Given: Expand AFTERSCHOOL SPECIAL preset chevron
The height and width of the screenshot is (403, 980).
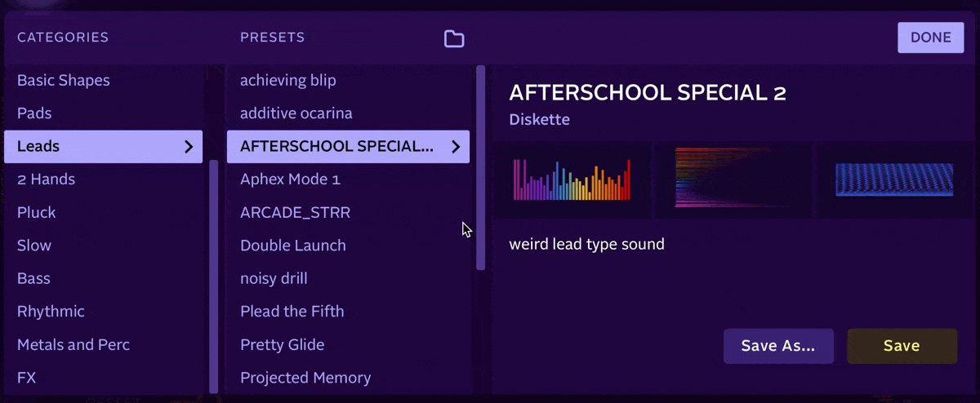Looking at the screenshot, I should (x=456, y=147).
